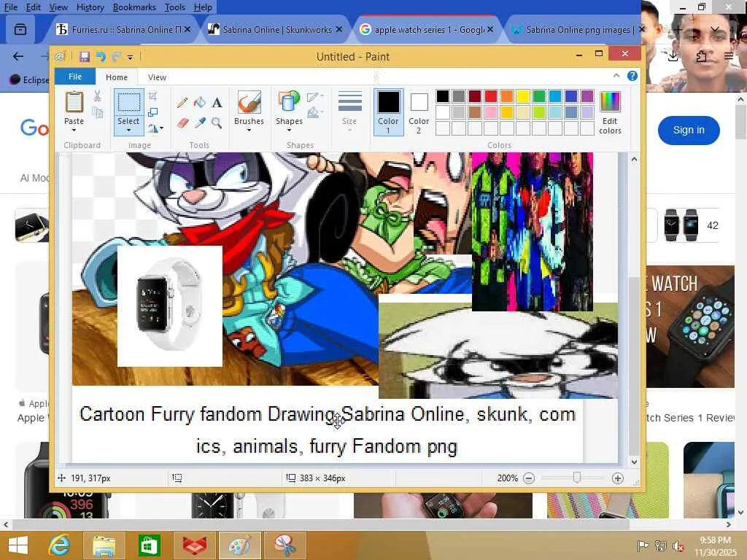Viewport: 747px width, 560px height.
Task: Open the browser Tools menu
Action: click(175, 7)
